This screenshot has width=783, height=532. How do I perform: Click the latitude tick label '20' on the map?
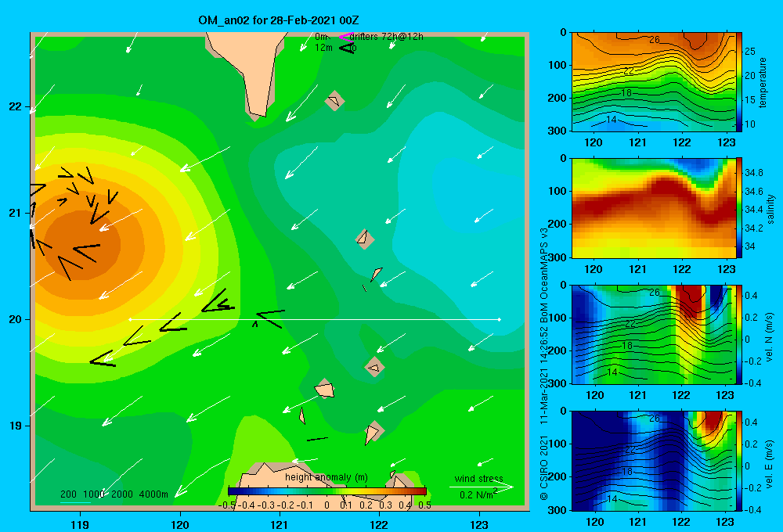[x=15, y=319]
